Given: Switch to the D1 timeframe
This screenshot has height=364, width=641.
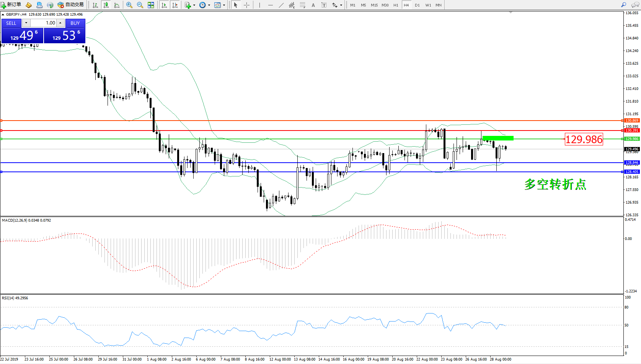Looking at the screenshot, I should click(x=417, y=5).
